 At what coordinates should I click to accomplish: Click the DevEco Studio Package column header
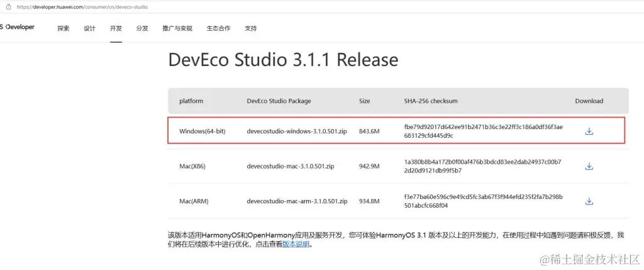click(x=279, y=101)
